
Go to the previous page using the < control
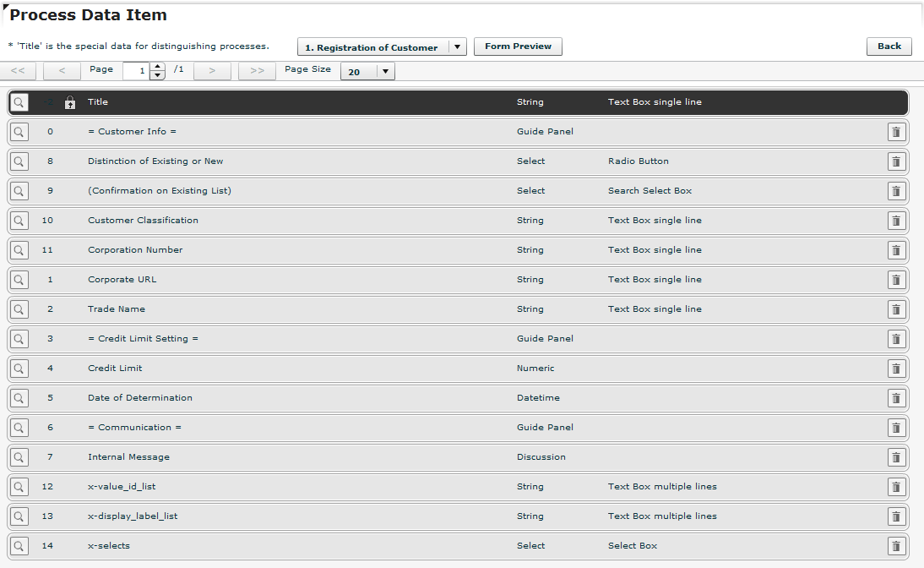coord(61,71)
